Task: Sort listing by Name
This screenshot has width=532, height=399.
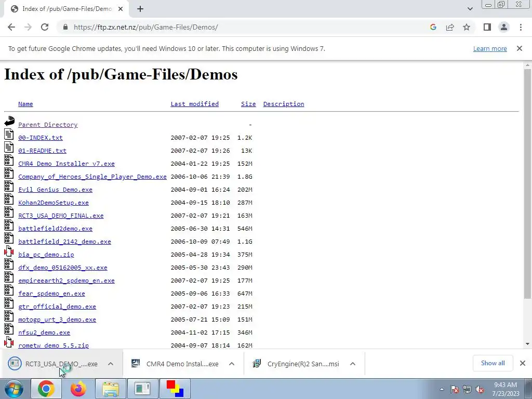Action: [x=25, y=104]
